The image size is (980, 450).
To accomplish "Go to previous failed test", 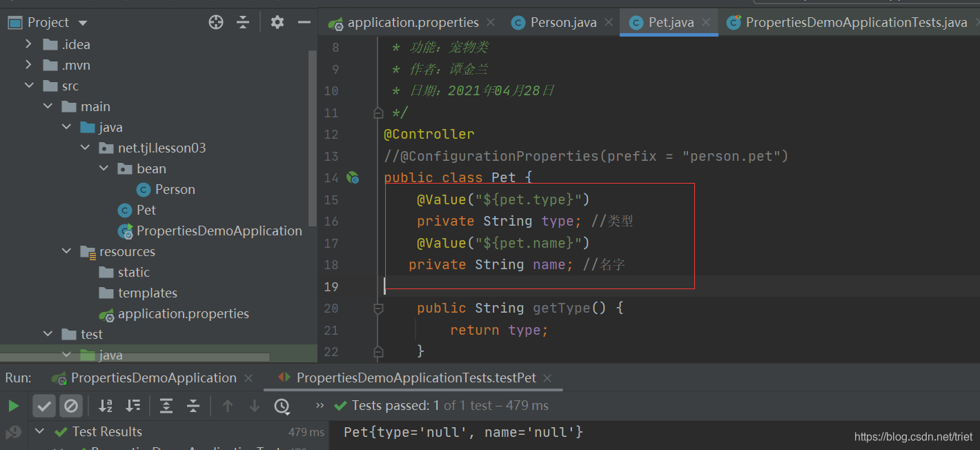I will pos(228,406).
